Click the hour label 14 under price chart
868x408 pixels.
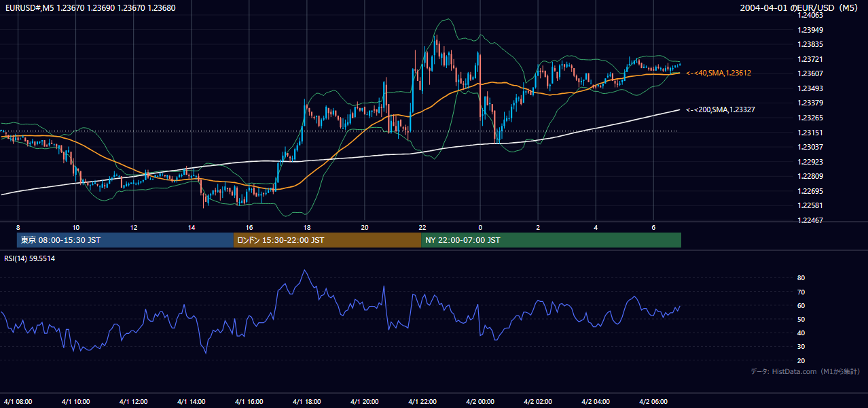tap(192, 227)
